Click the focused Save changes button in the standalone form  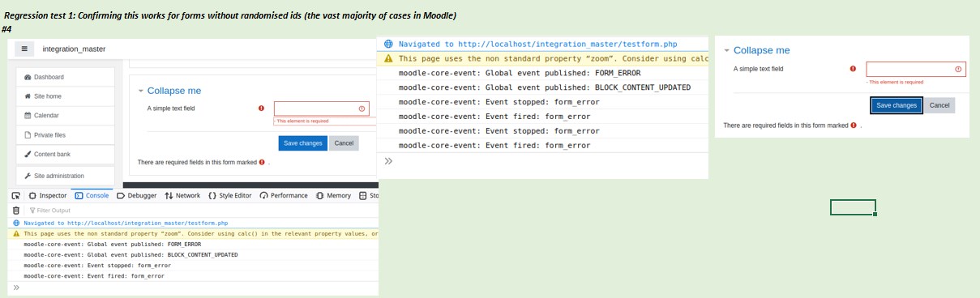pos(897,105)
